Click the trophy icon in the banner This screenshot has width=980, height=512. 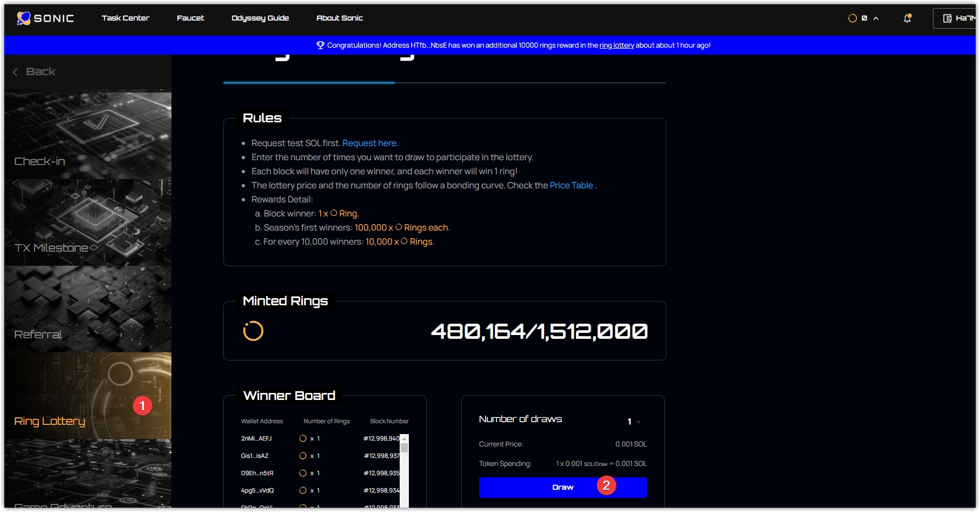320,45
